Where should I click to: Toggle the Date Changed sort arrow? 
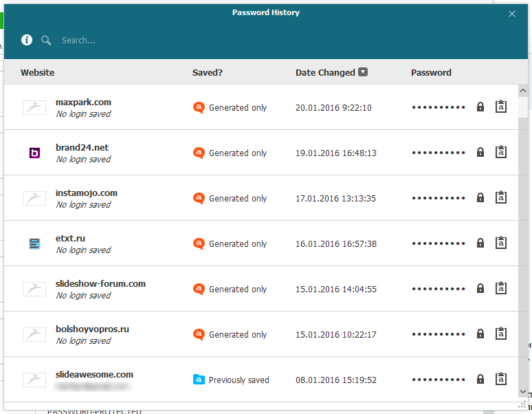coord(363,72)
